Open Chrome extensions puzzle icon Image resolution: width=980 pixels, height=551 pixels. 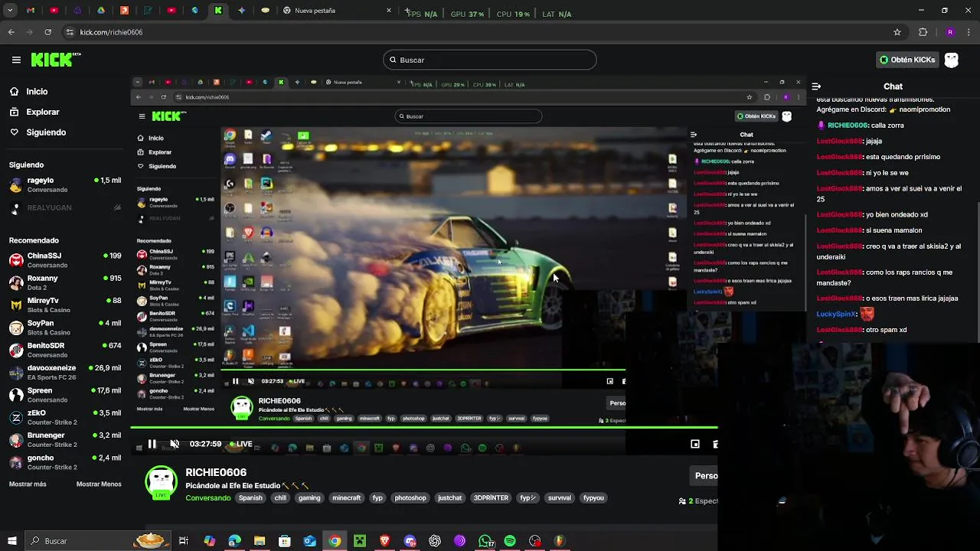[x=923, y=32]
